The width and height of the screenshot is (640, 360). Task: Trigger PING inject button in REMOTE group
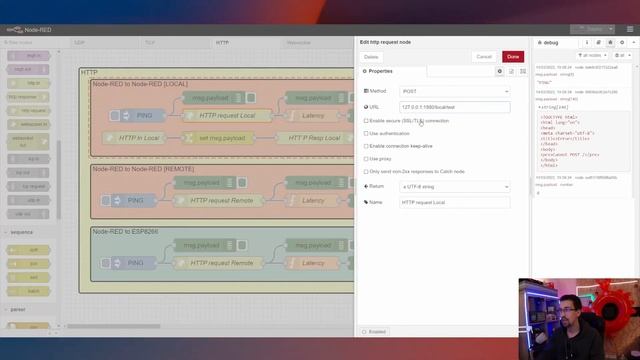(x=106, y=200)
